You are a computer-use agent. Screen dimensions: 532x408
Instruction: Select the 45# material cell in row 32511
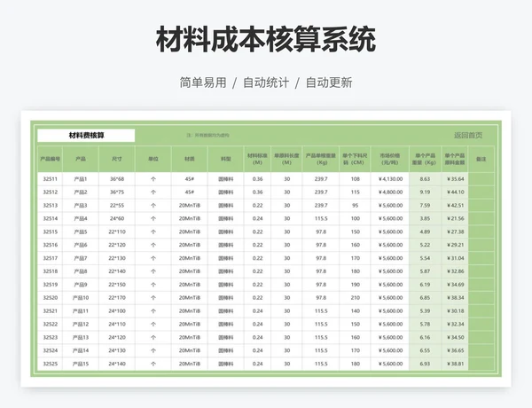tap(190, 179)
